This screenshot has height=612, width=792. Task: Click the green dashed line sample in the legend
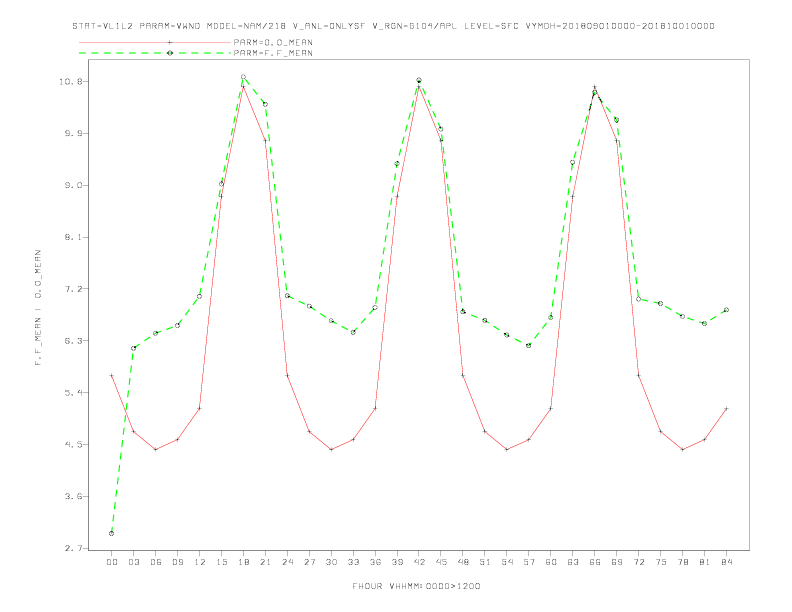pos(155,53)
